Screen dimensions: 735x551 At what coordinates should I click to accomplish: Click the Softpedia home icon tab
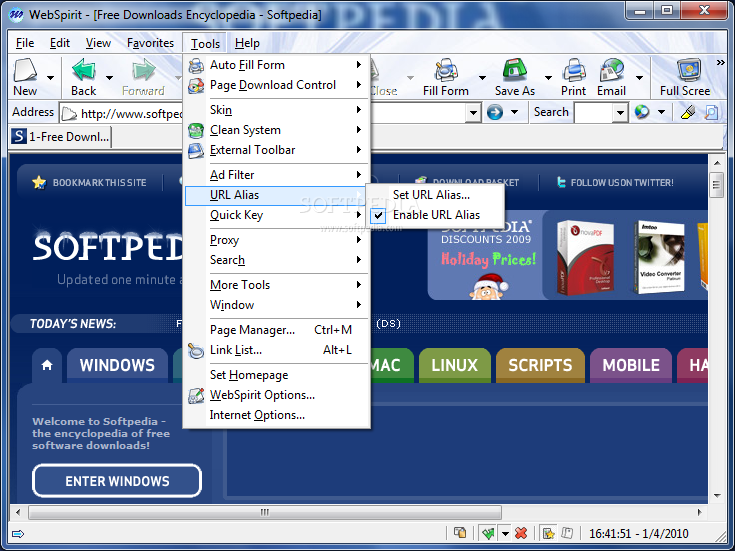click(x=47, y=365)
